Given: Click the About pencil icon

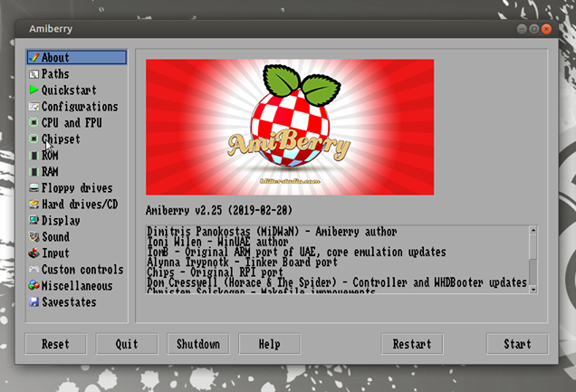Looking at the screenshot, I should click(34, 58).
